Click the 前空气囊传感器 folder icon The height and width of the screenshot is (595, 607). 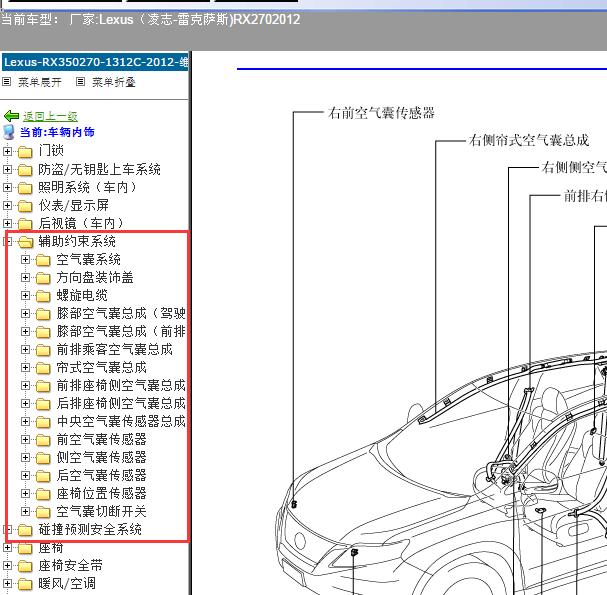[x=43, y=440]
